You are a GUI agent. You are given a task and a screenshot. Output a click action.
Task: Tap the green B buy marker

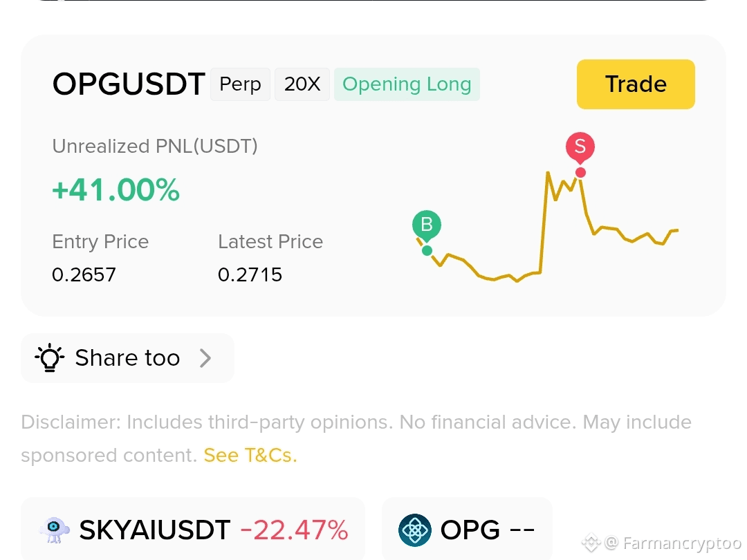pos(426,225)
